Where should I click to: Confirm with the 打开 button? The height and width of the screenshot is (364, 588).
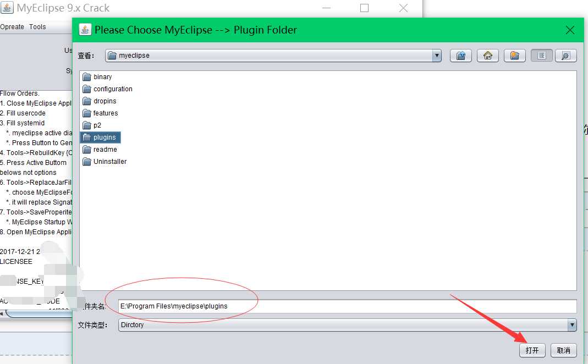[532, 350]
